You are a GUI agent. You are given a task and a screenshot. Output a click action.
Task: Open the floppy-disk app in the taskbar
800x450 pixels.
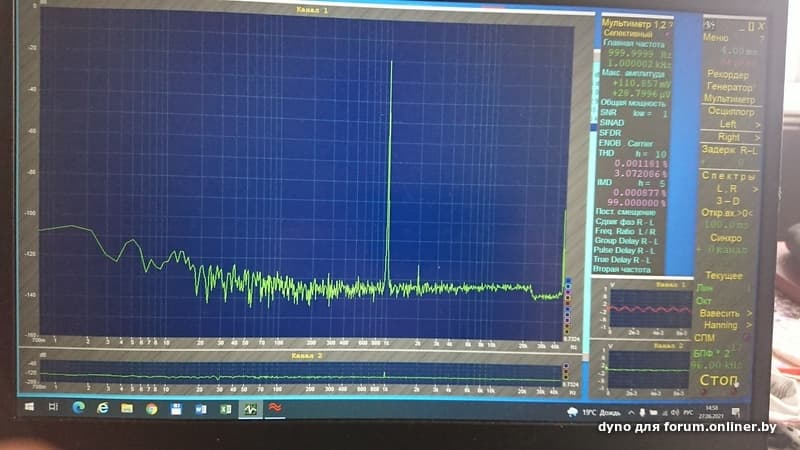pyautogui.click(x=176, y=409)
